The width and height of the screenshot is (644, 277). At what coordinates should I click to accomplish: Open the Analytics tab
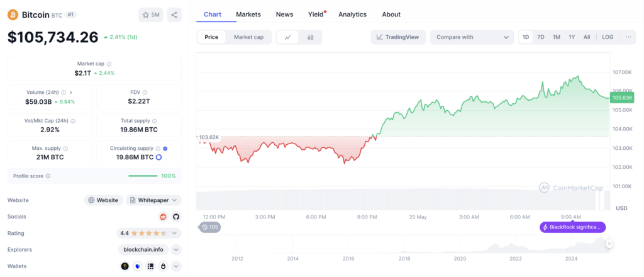352,14
